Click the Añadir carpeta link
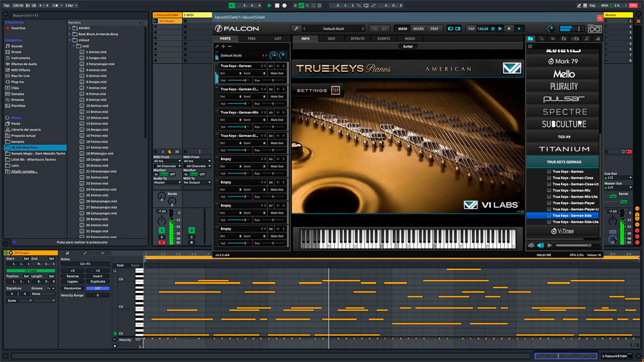Image resolution: width=644 pixels, height=362 pixels. tap(25, 171)
